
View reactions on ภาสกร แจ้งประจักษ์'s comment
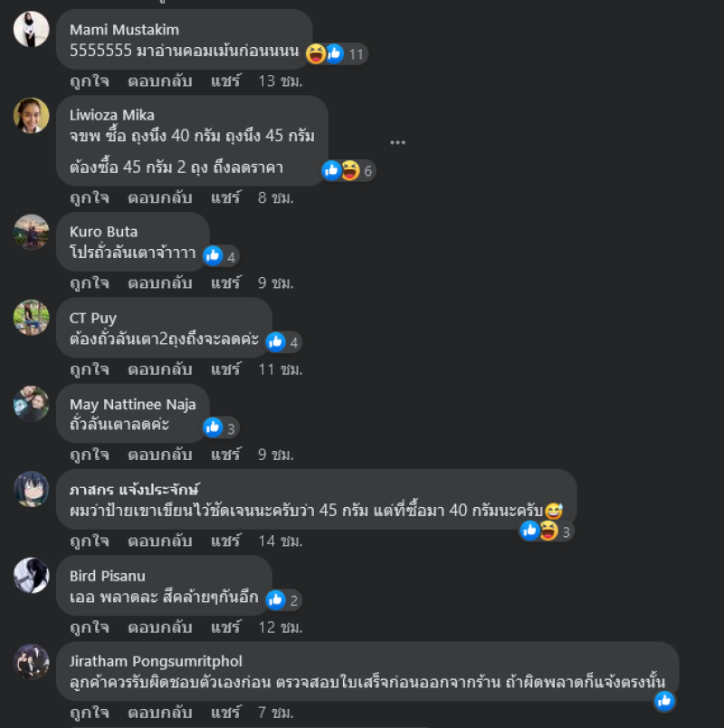click(x=547, y=531)
